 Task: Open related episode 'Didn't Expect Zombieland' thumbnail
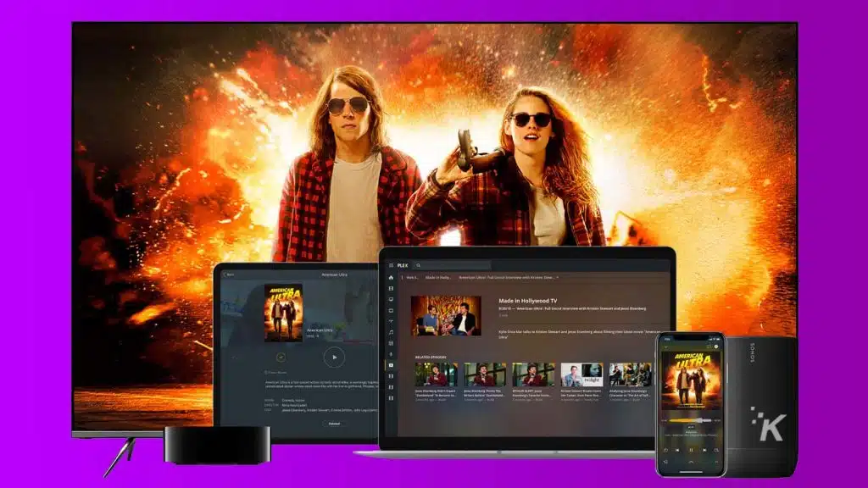pyautogui.click(x=437, y=374)
